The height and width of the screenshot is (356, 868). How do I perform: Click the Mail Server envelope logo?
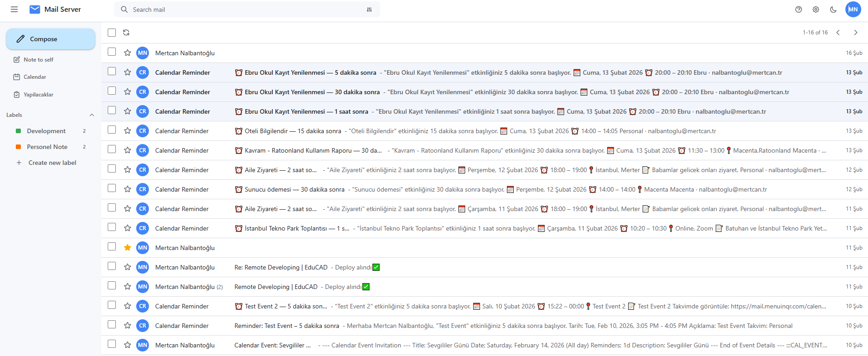click(x=35, y=10)
